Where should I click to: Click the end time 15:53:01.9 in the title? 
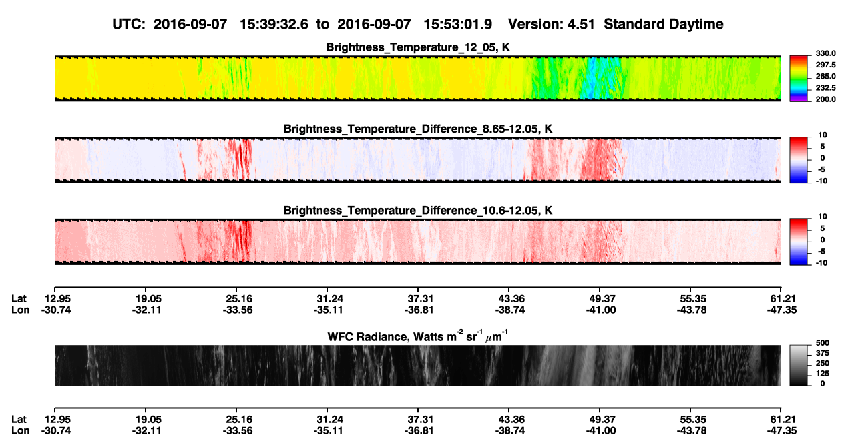click(x=458, y=25)
